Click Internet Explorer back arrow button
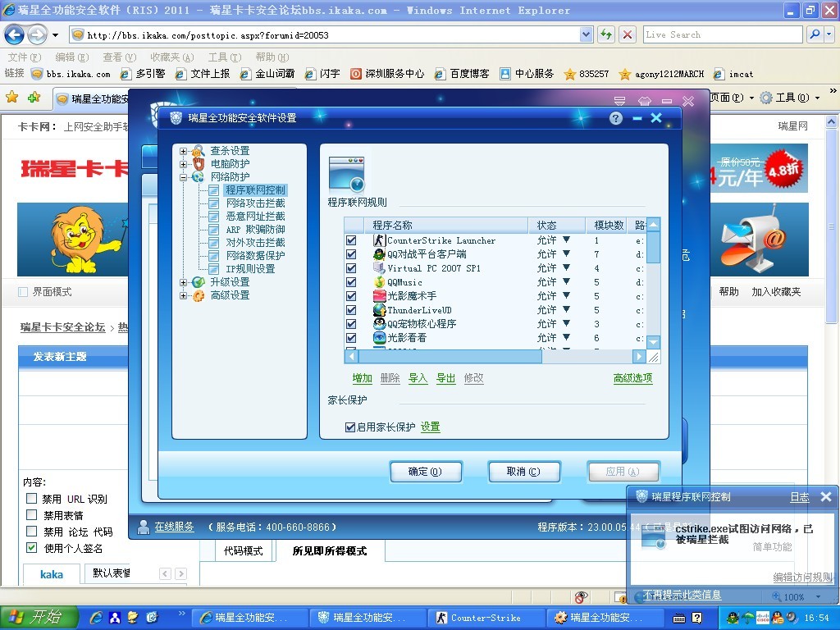Image resolution: width=840 pixels, height=630 pixels. point(15,34)
